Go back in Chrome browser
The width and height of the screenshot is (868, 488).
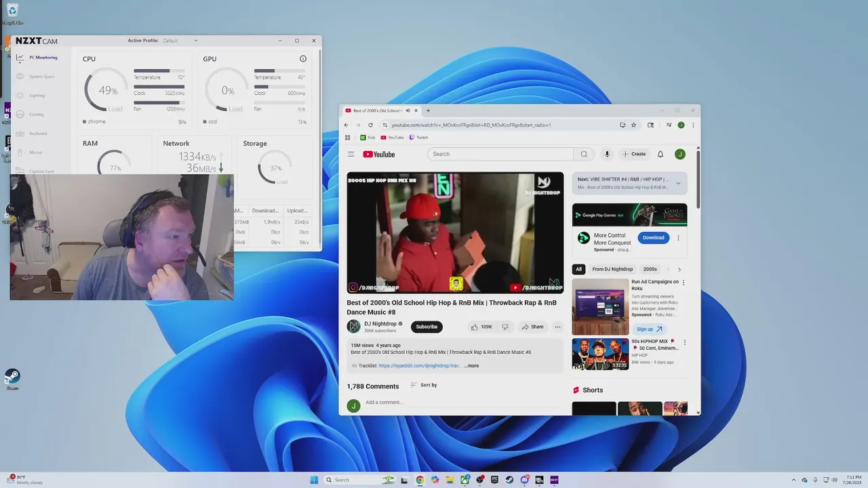pos(347,125)
